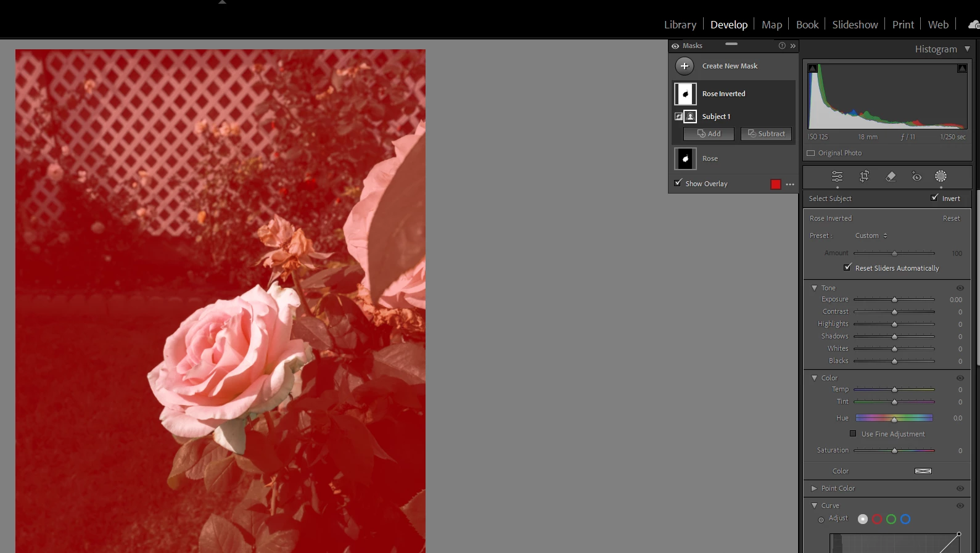The width and height of the screenshot is (980, 553).
Task: Click the Temp slider handle
Action: [894, 390]
